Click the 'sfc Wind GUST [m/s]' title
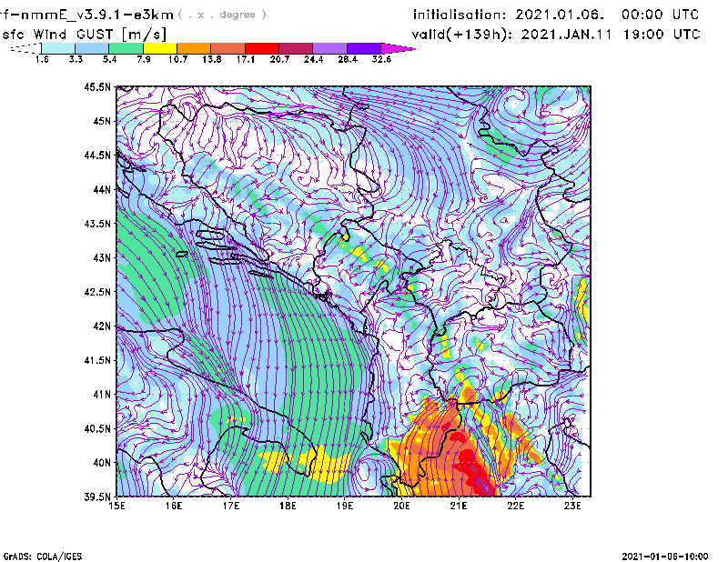The width and height of the screenshot is (728, 562). coord(84,35)
